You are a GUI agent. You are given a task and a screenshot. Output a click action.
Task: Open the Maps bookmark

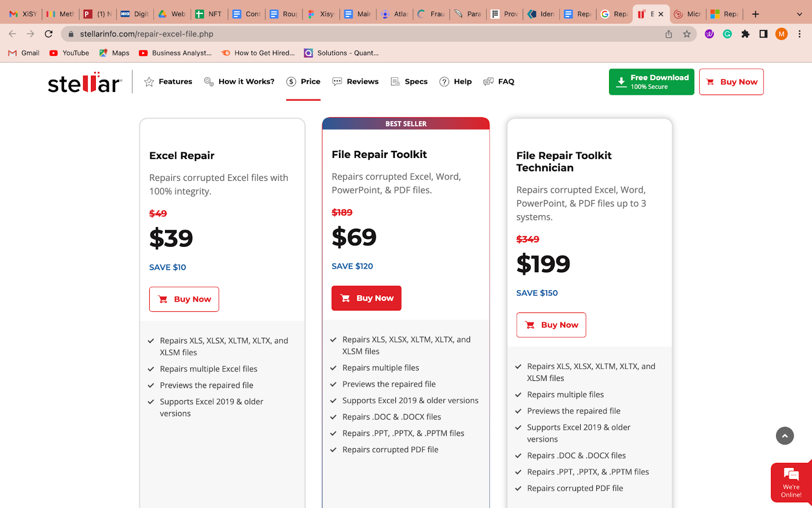[114, 53]
